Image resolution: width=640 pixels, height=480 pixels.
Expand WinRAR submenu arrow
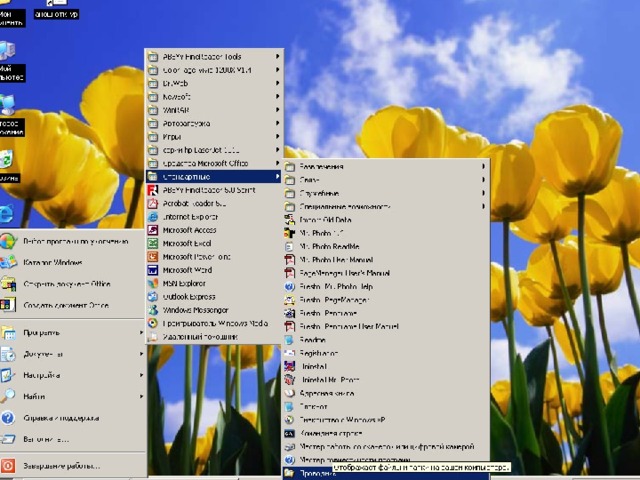point(278,110)
